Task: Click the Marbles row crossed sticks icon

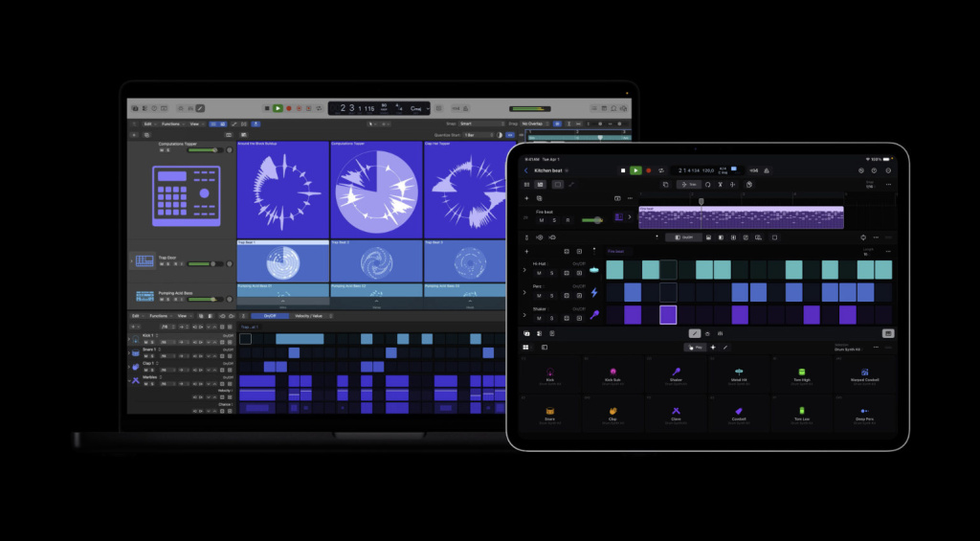Action: pos(136,380)
